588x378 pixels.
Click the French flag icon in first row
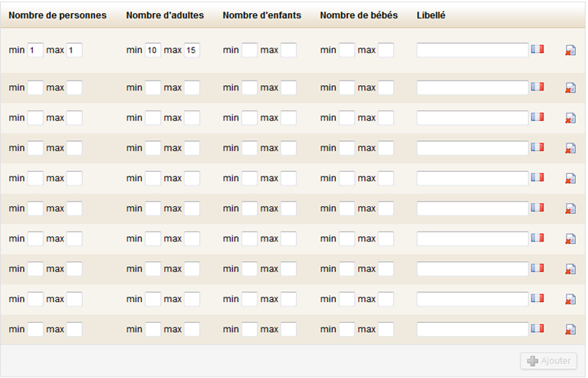(537, 49)
